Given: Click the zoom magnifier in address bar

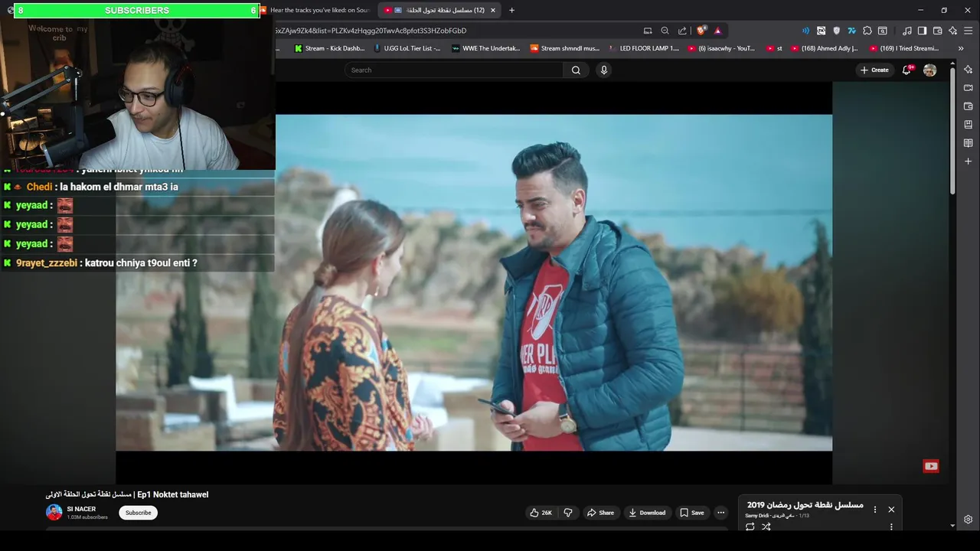Looking at the screenshot, I should click(x=665, y=31).
